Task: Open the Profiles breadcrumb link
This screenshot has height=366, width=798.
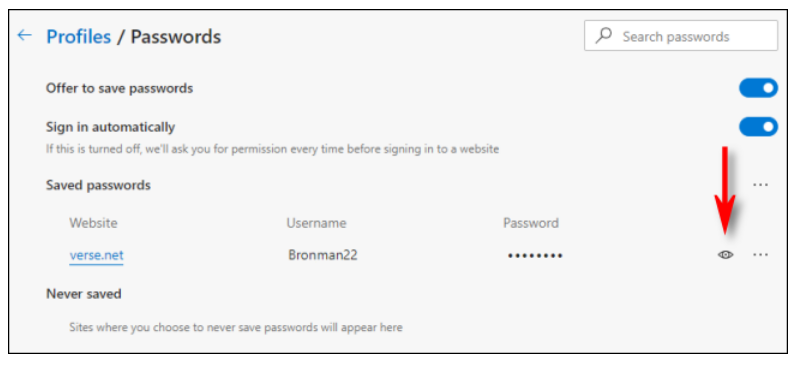Action: [78, 37]
